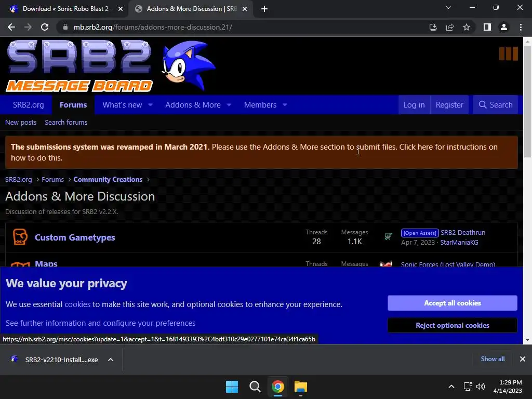Close the Download Sonic Robo Blast 2 tab
The height and width of the screenshot is (399, 532).
click(x=121, y=9)
